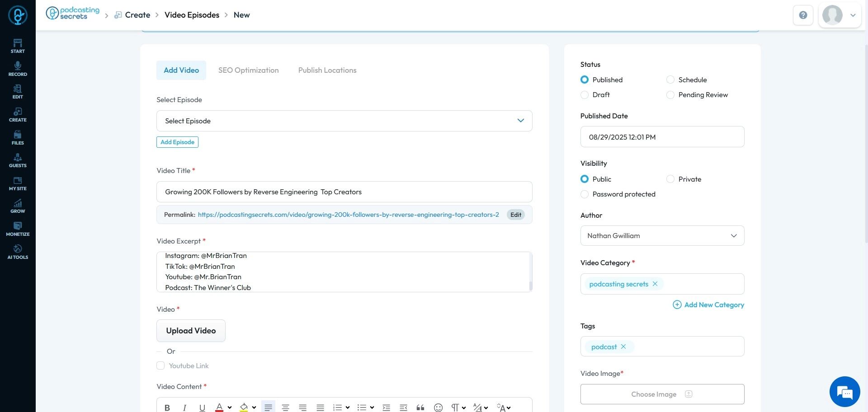Check the Youtube Link checkbox
This screenshot has width=868, height=412.
click(x=160, y=365)
